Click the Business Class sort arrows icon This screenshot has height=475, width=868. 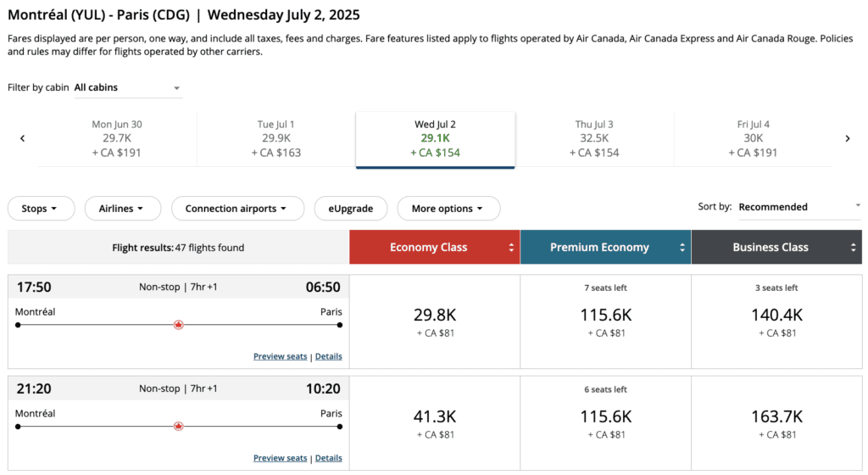[854, 248]
